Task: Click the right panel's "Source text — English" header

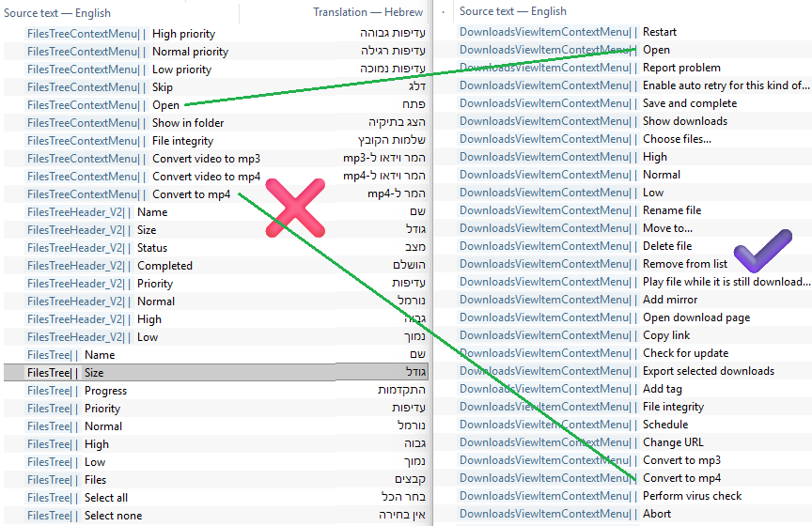Action: tap(513, 11)
